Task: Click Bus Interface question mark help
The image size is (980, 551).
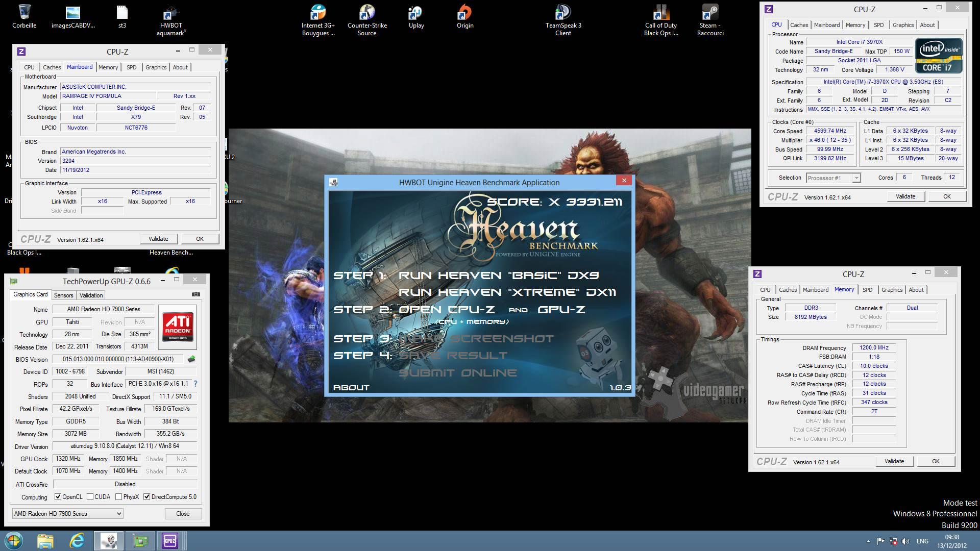Action: (x=195, y=384)
